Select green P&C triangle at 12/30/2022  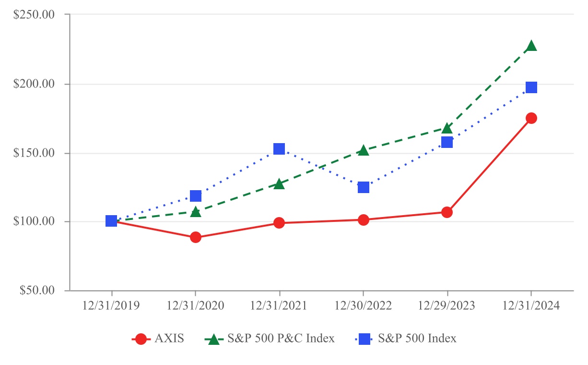point(363,150)
